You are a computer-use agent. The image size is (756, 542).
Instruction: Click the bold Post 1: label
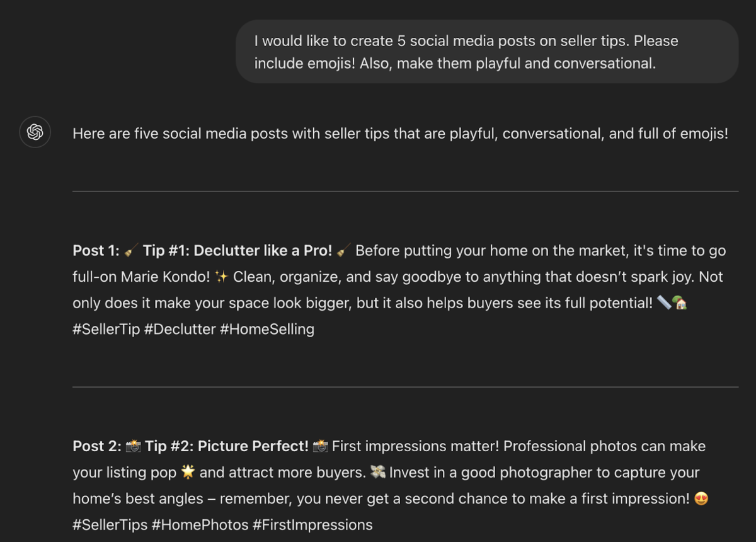point(96,251)
